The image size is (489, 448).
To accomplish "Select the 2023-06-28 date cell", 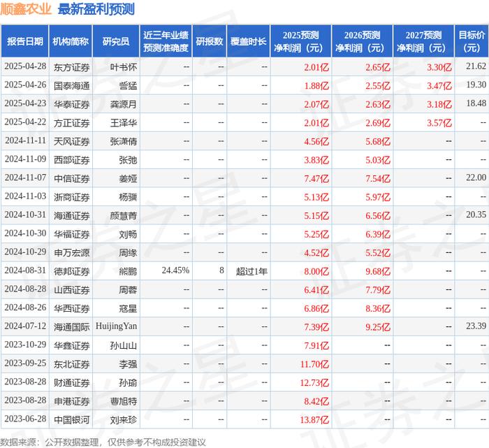I will pyautogui.click(x=25, y=419).
